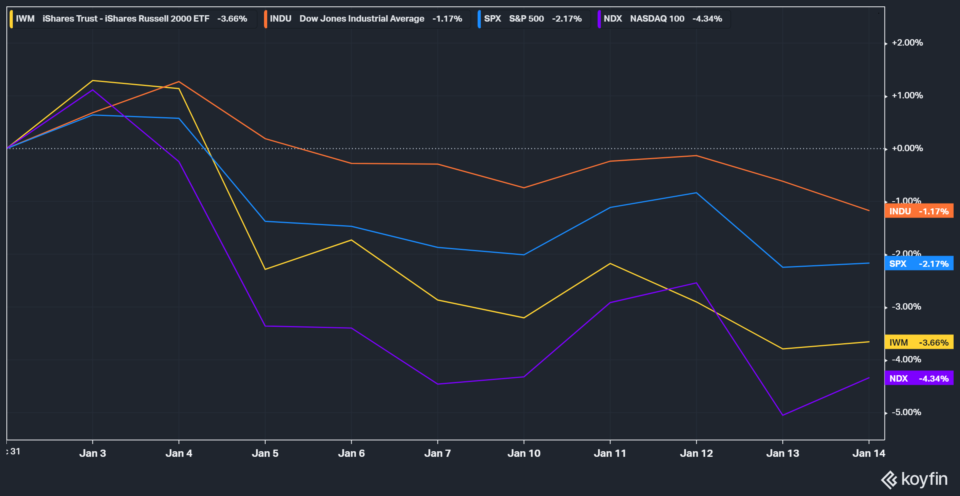Screen dimensions: 960x496
Task: Click the NDX NASDAQ 100 legend item
Action: pos(665,18)
